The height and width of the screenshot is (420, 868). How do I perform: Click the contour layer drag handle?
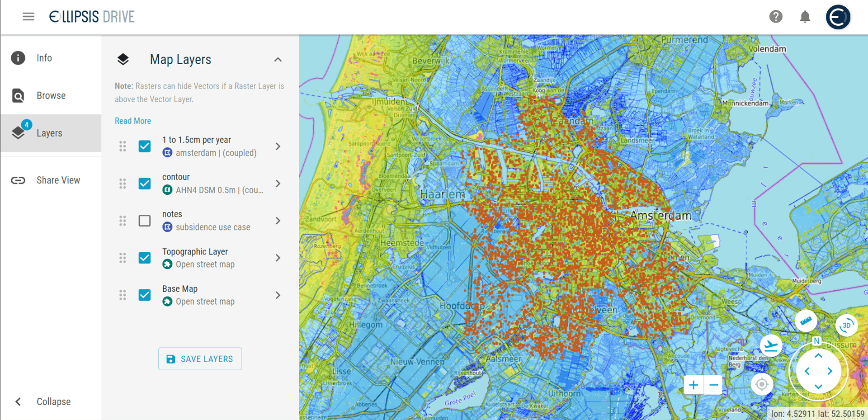click(123, 184)
